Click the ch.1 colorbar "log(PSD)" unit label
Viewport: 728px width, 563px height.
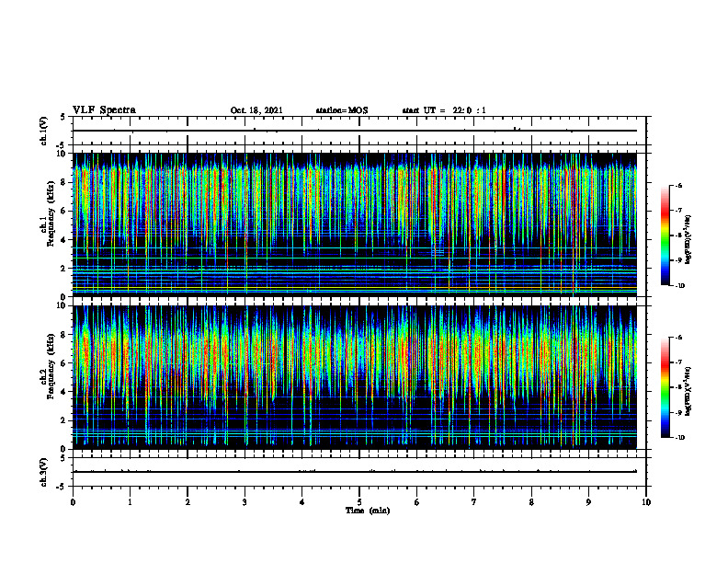coord(688,239)
